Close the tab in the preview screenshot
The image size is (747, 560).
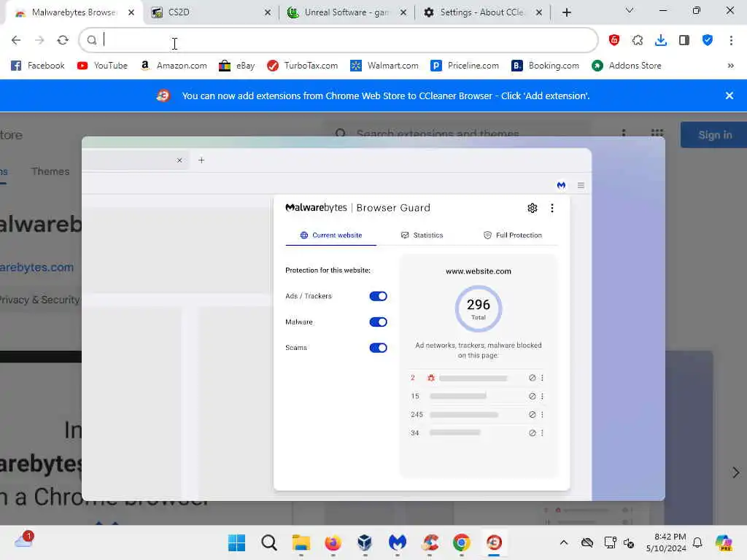point(179,160)
